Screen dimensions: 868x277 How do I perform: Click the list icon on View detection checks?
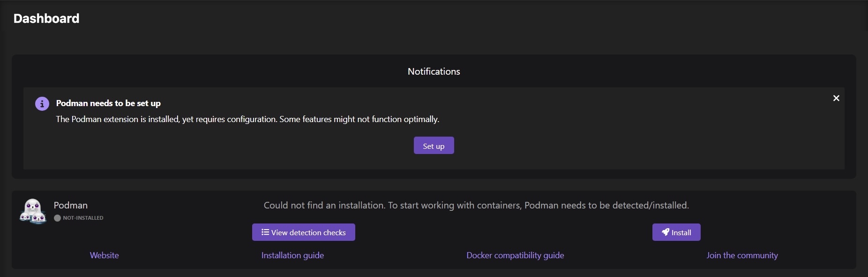click(265, 232)
